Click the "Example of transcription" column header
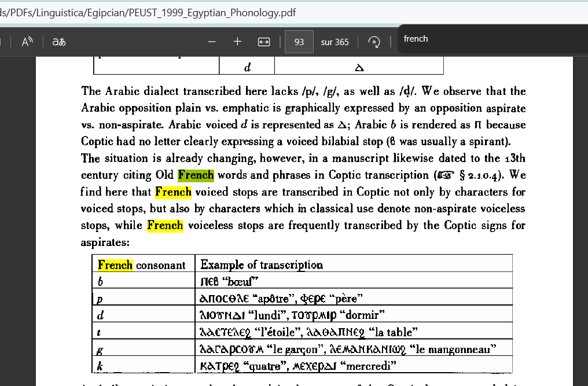 262,265
